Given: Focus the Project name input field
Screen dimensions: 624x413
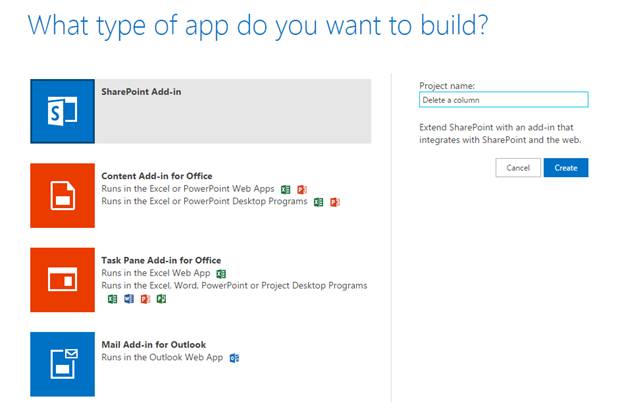Looking at the screenshot, I should click(x=503, y=99).
